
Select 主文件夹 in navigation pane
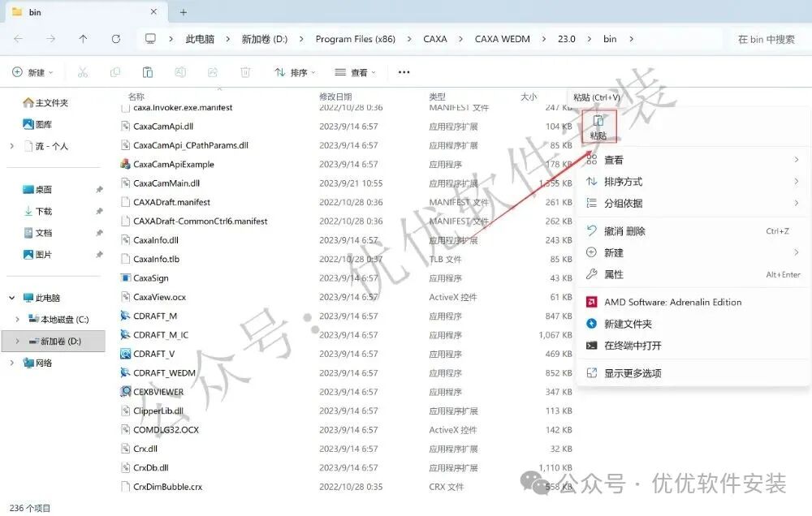click(45, 103)
